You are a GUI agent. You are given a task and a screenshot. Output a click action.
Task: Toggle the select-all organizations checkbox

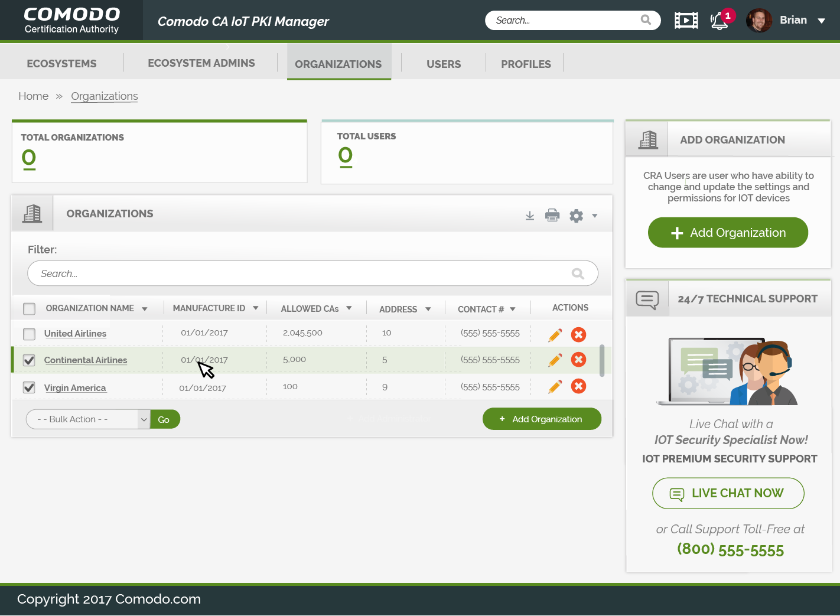pyautogui.click(x=29, y=309)
